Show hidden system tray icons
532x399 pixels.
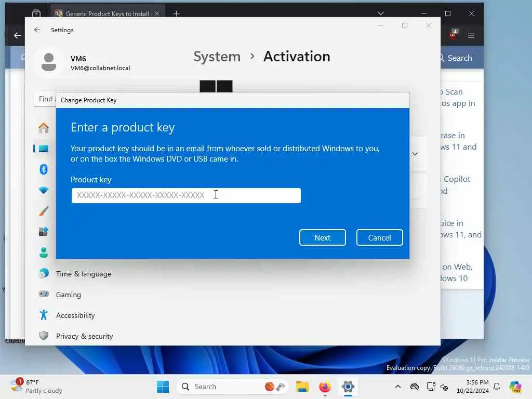point(398,387)
